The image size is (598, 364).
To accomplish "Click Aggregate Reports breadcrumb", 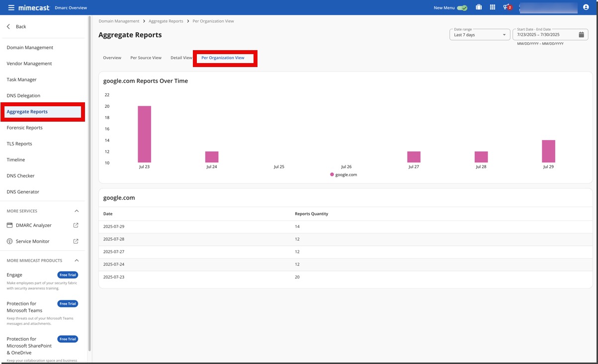I will 166,21.
